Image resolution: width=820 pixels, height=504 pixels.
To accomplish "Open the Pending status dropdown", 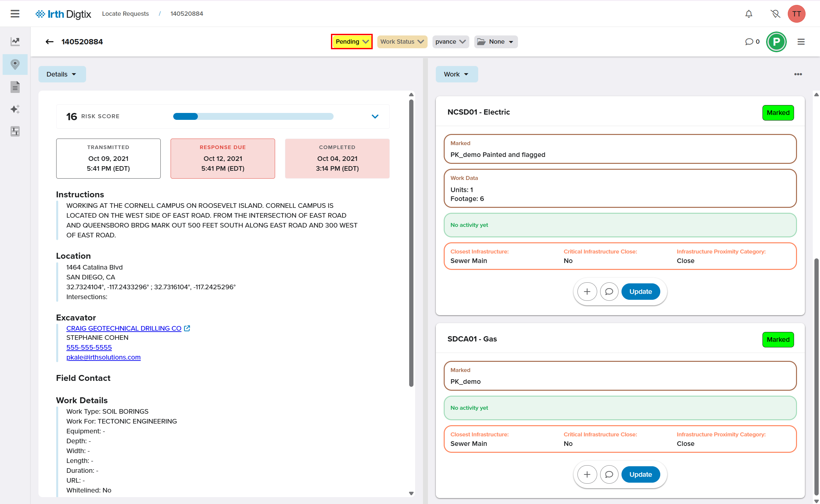I will [x=352, y=42].
